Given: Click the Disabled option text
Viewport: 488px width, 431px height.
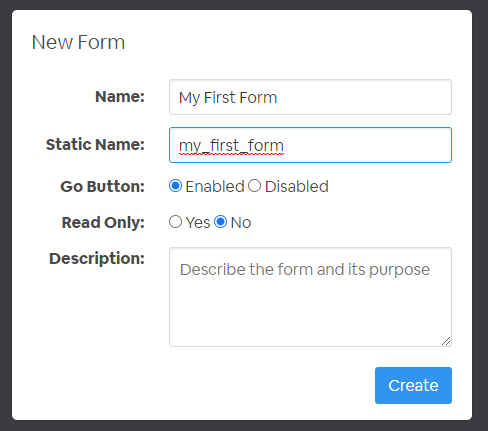Looking at the screenshot, I should click(x=297, y=186).
